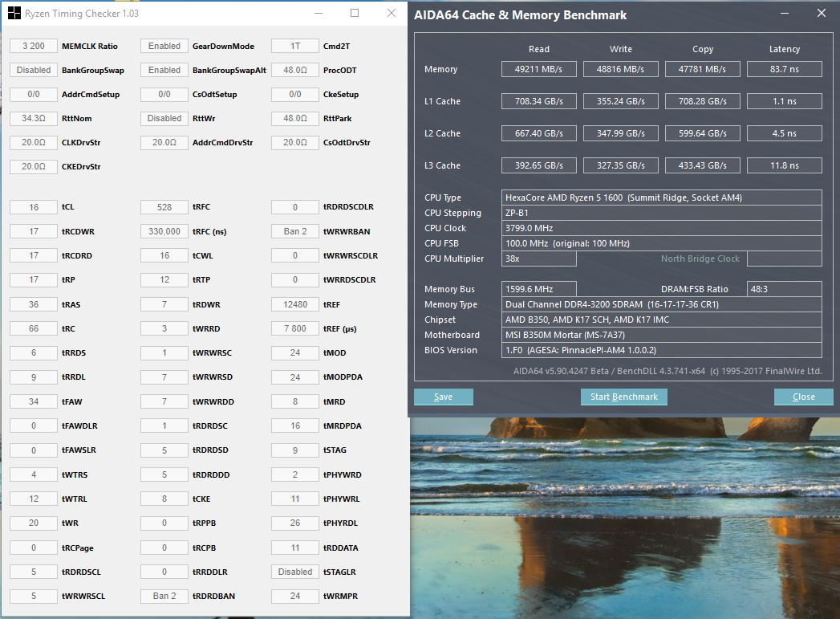
Task: Select the L3 Cache Copy value 433.43 GB/s
Action: (702, 165)
